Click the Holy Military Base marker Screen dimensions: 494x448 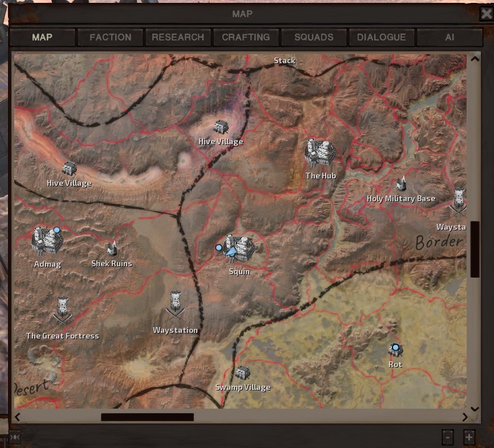(x=400, y=184)
